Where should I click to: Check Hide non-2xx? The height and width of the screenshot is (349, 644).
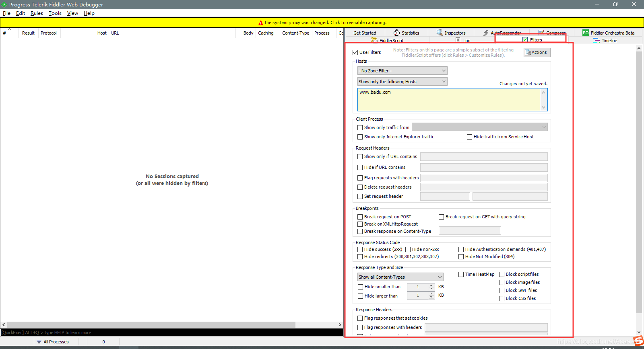[408, 249]
